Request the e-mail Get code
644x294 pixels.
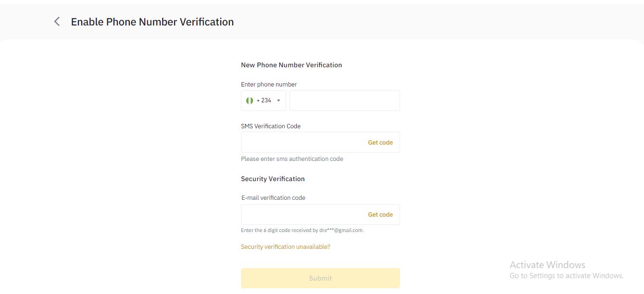[x=380, y=214]
